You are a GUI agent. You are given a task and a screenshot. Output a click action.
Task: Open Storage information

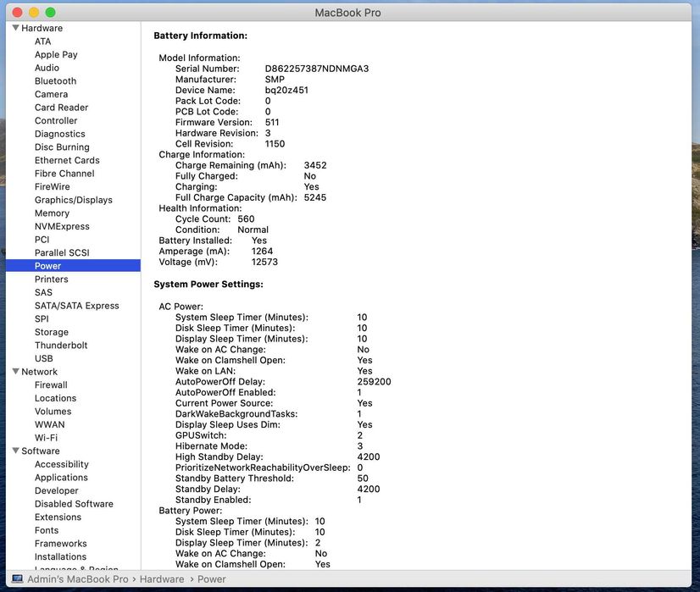click(x=52, y=332)
